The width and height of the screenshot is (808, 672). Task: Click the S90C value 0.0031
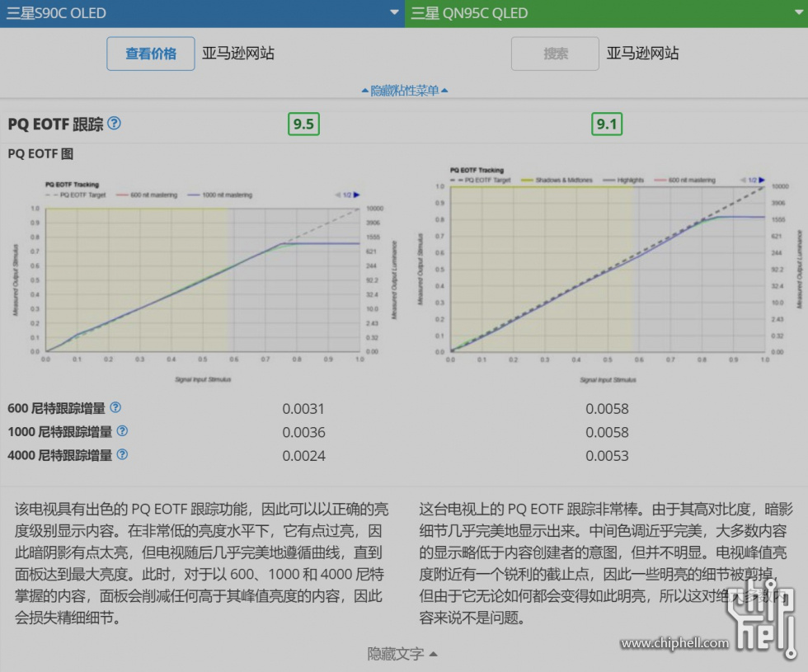point(303,409)
